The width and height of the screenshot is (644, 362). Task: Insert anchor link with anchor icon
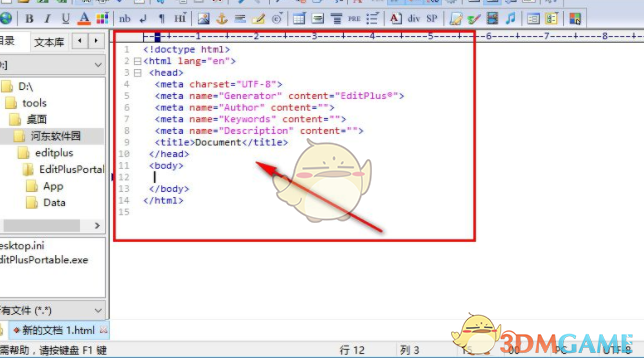222,18
